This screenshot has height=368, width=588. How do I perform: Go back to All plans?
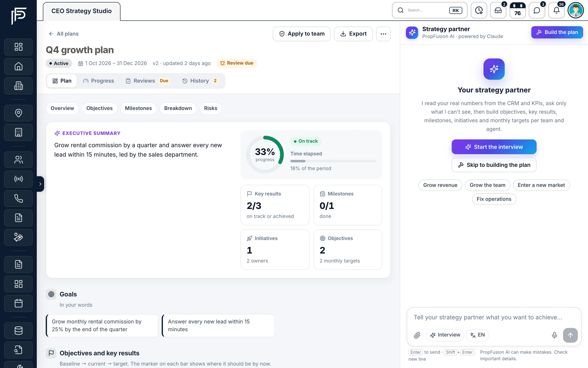64,34
